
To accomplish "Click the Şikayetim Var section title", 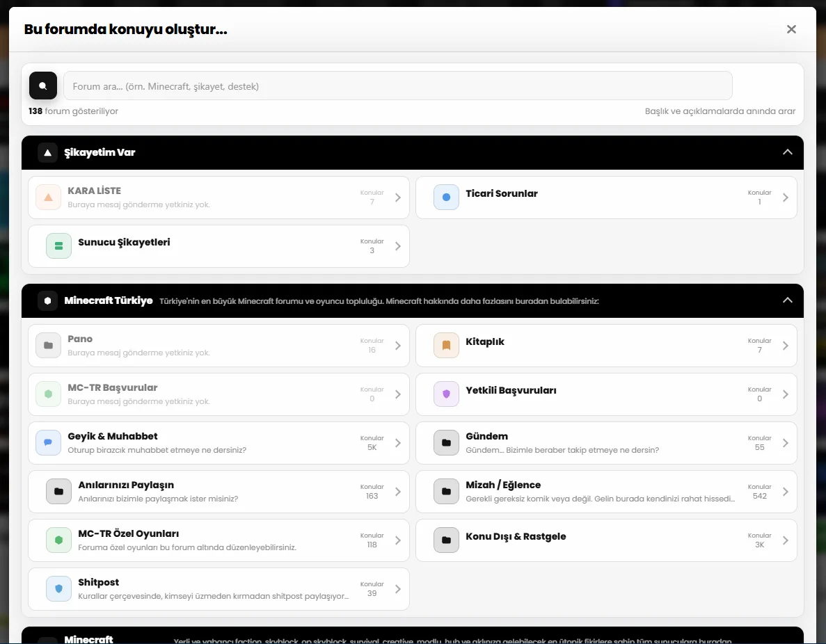I will 100,152.
